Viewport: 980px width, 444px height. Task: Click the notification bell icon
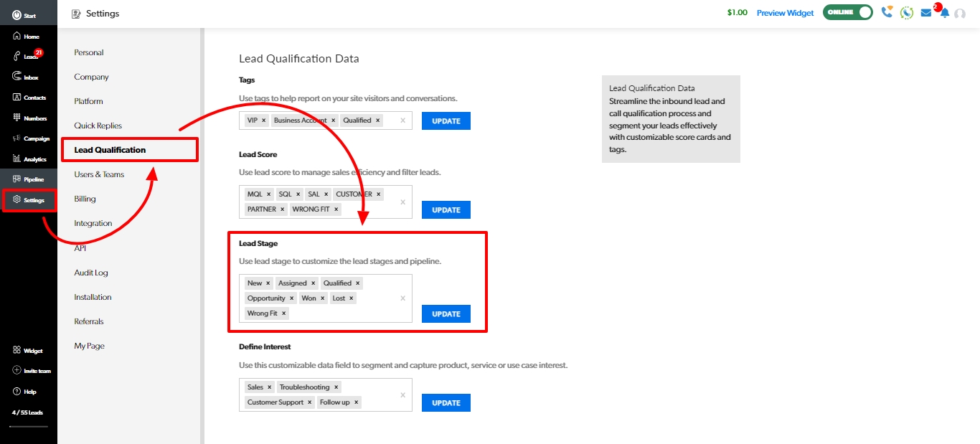pos(944,13)
